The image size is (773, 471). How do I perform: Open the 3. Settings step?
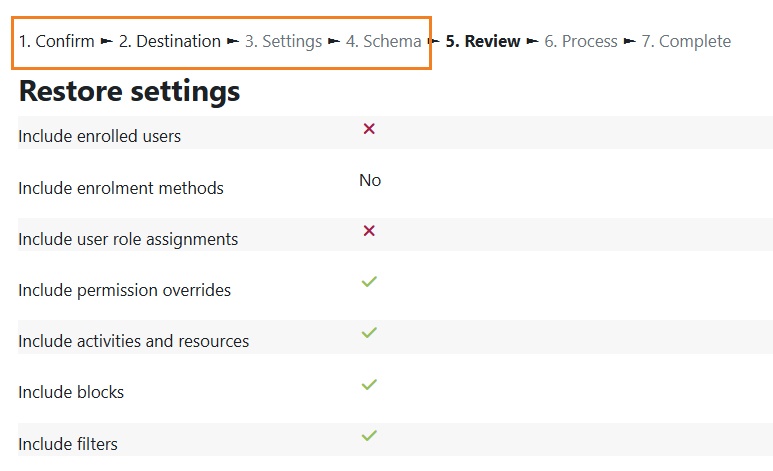point(283,41)
